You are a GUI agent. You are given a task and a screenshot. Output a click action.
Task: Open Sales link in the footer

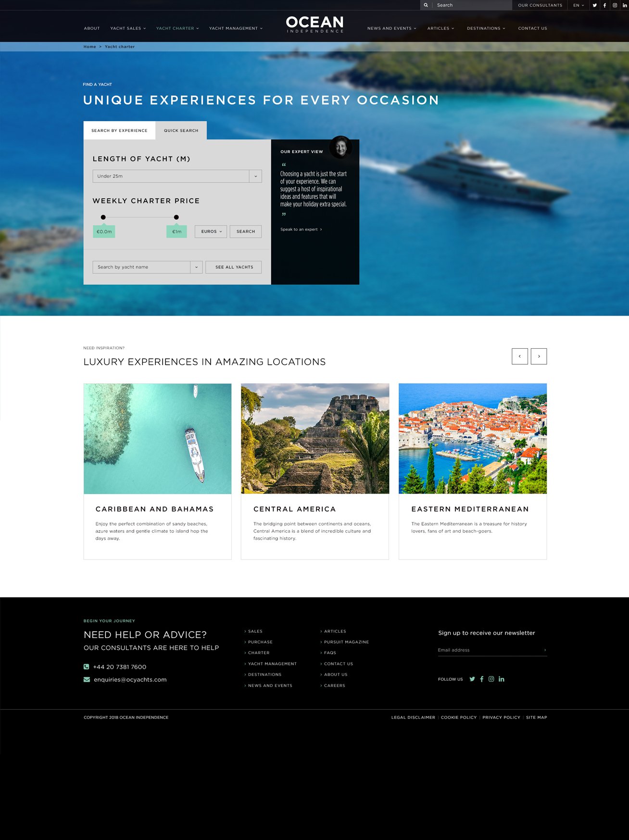point(255,631)
